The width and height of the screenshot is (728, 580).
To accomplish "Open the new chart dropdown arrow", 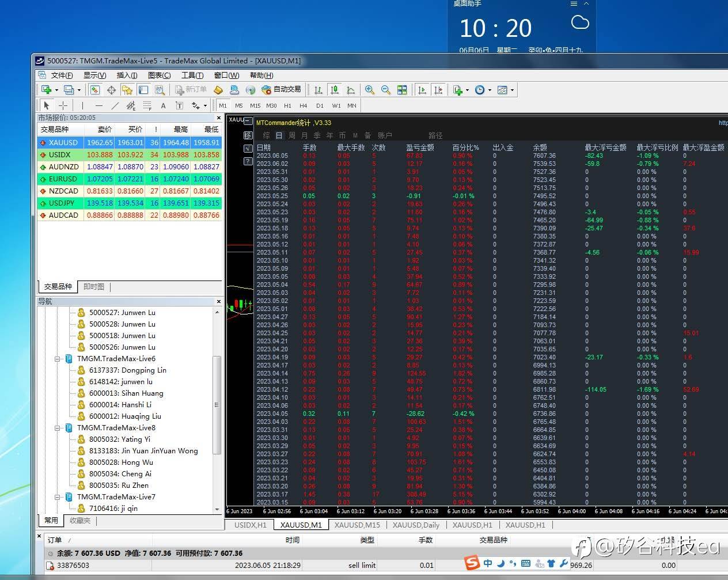I will pyautogui.click(x=56, y=90).
